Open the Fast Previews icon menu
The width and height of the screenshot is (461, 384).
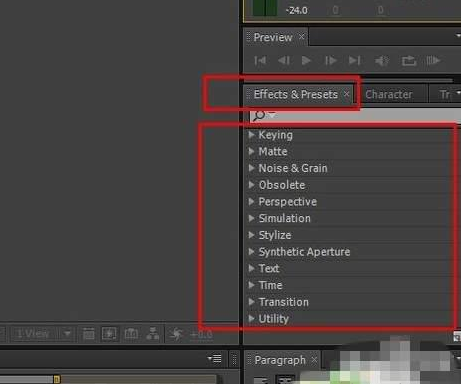tap(109, 334)
